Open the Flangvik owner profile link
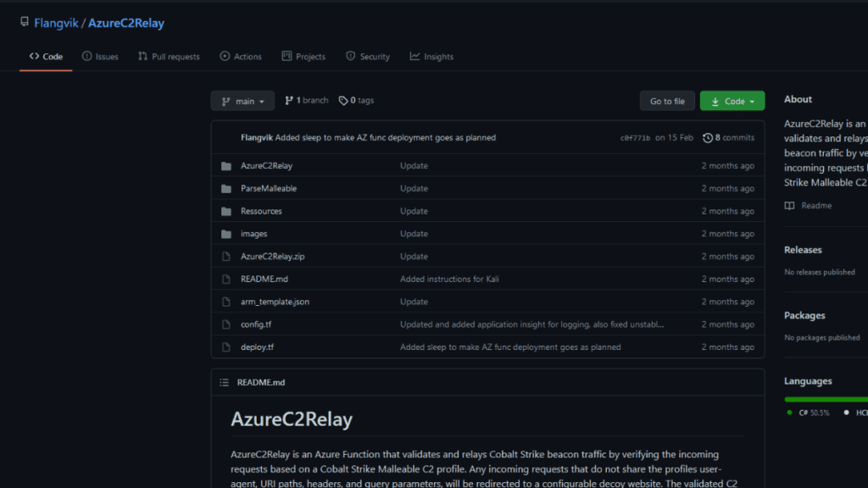The width and height of the screenshot is (868, 488). [56, 23]
